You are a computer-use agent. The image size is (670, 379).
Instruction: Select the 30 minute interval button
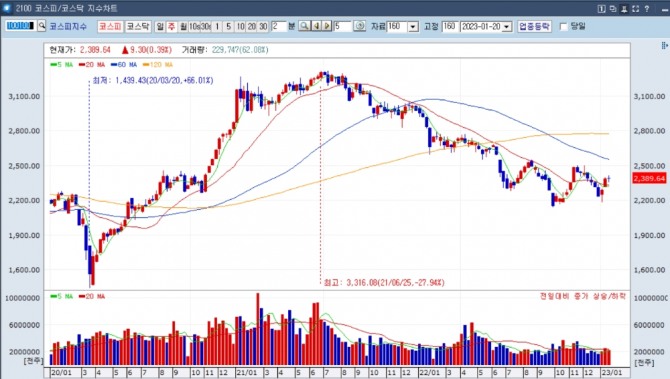point(263,26)
